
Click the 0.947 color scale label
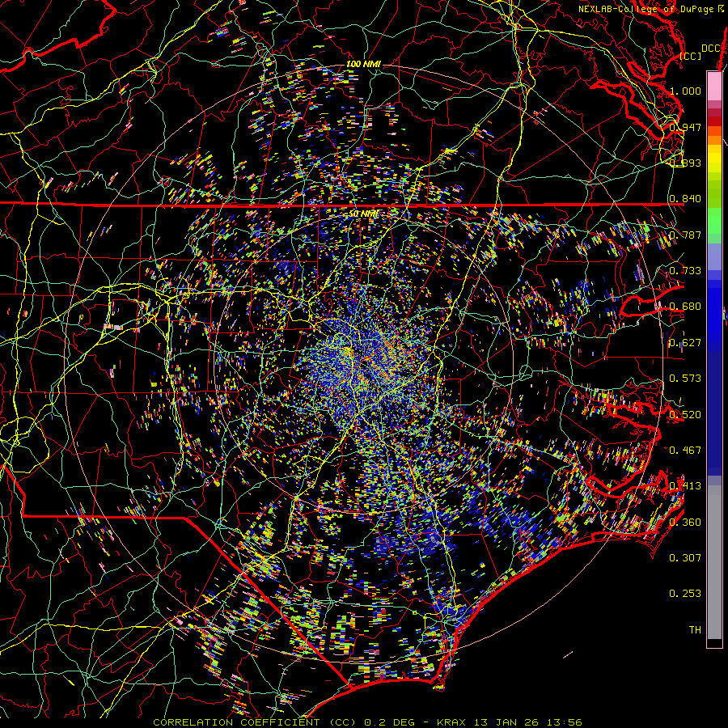pyautogui.click(x=685, y=127)
